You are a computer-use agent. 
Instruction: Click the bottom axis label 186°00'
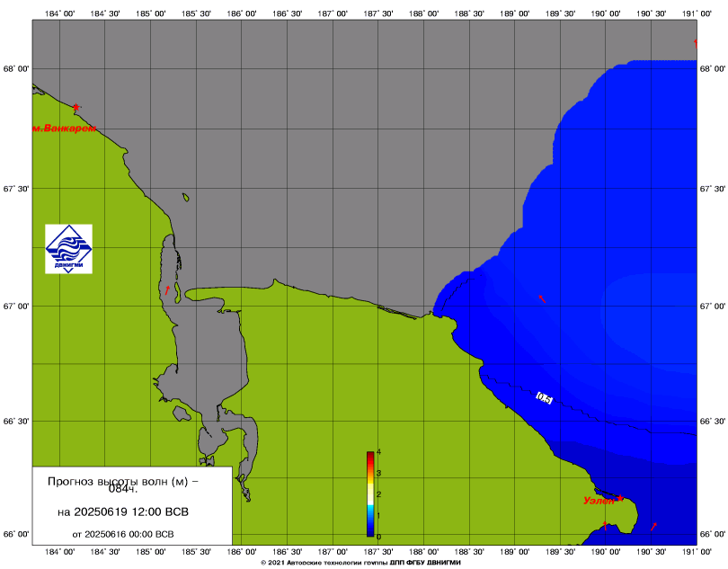click(x=242, y=551)
